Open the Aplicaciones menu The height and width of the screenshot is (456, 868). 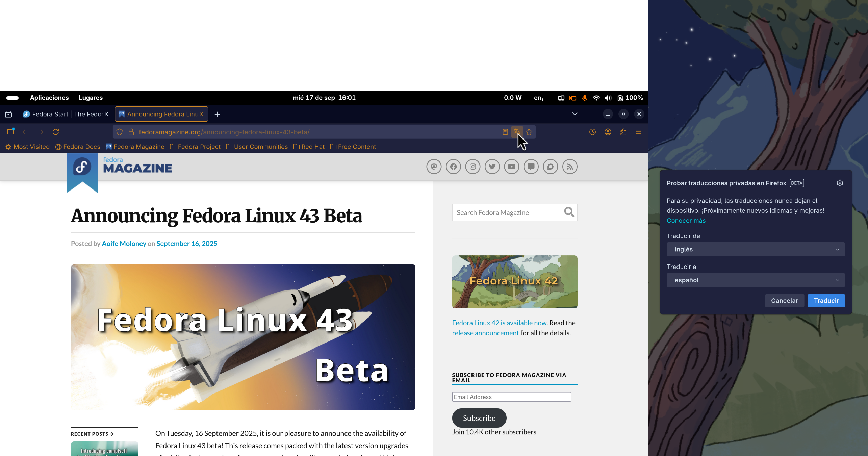coord(49,98)
